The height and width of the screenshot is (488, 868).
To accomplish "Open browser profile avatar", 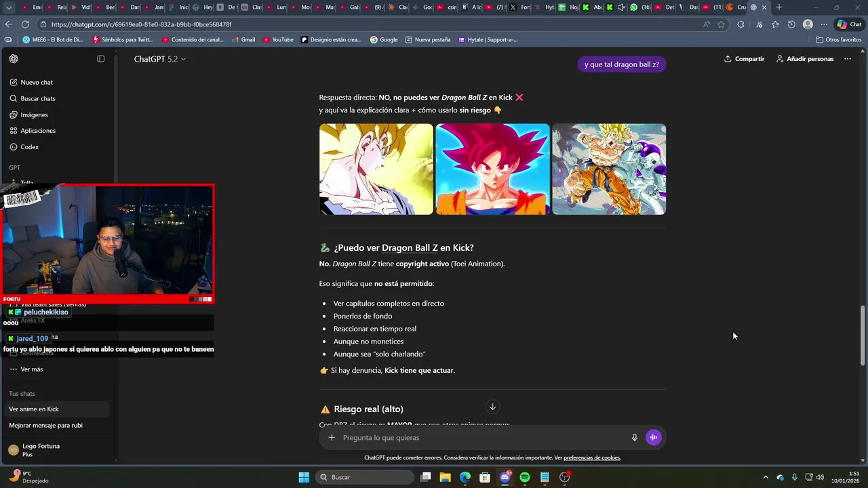I will coord(808,24).
